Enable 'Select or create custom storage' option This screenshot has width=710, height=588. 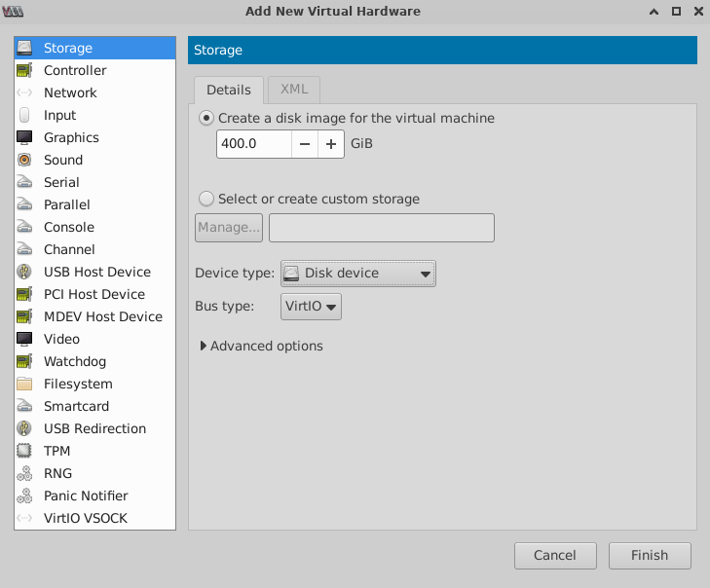(x=206, y=199)
